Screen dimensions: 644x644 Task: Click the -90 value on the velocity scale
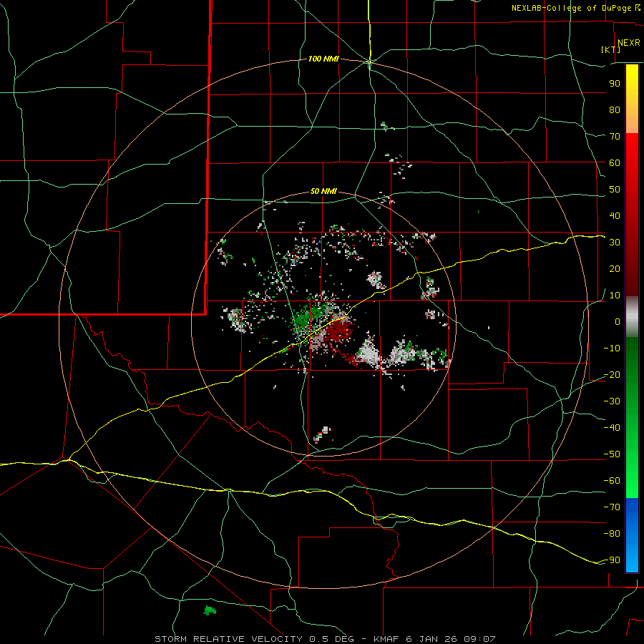[612, 560]
